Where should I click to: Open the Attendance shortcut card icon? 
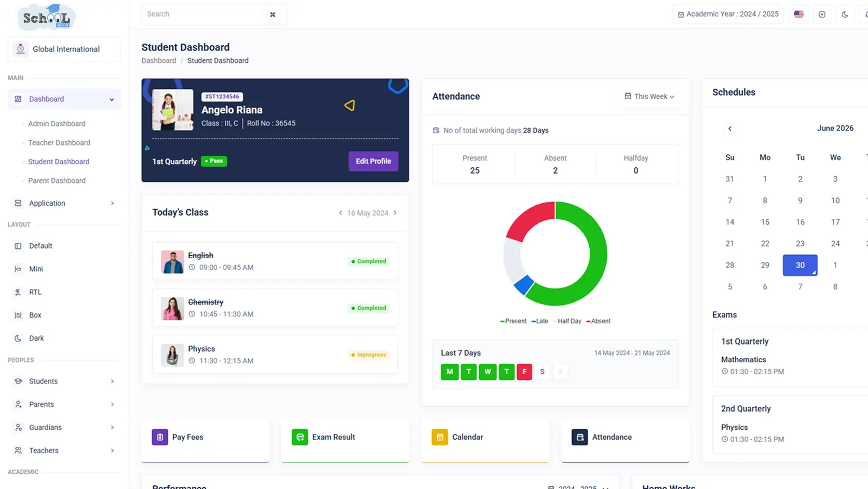coord(580,437)
